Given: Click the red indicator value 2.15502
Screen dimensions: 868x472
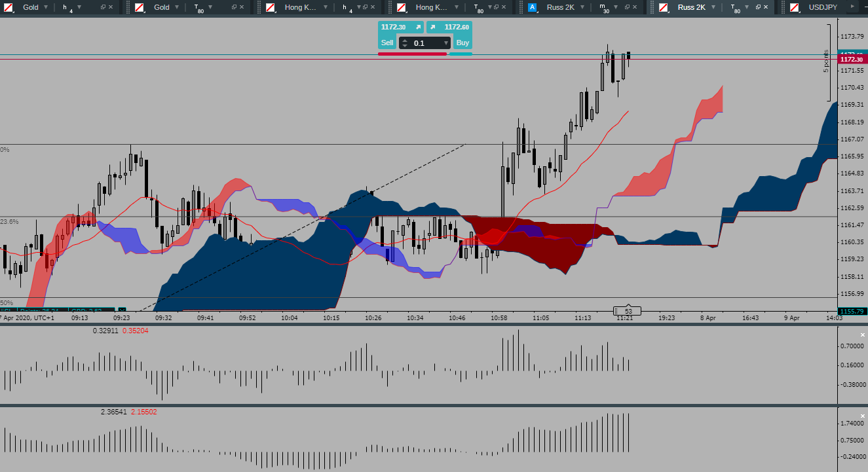Looking at the screenshot, I should click(143, 412).
